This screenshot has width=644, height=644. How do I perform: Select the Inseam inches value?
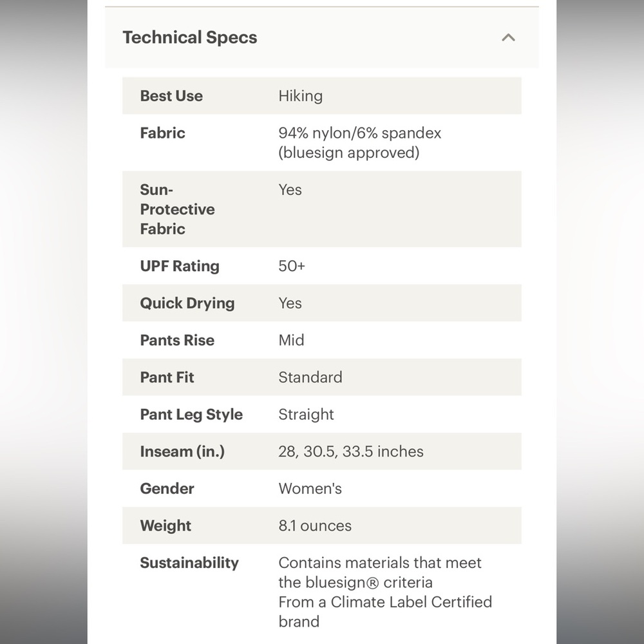[351, 451]
